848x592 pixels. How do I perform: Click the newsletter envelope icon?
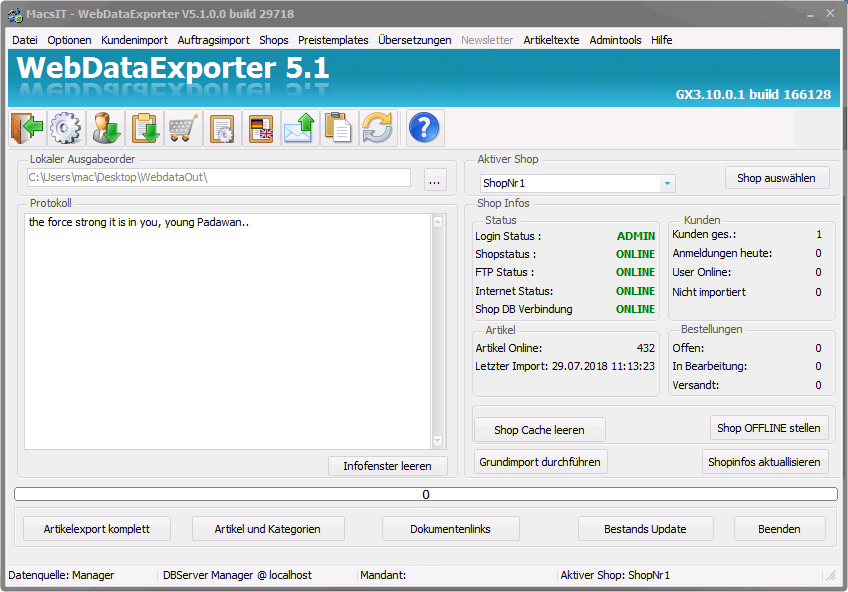click(x=300, y=128)
